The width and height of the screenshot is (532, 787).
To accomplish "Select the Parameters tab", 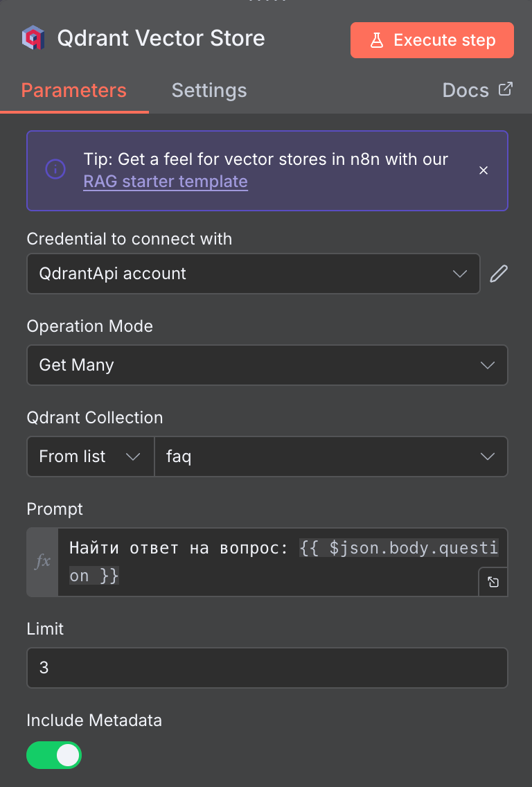I will (x=73, y=90).
